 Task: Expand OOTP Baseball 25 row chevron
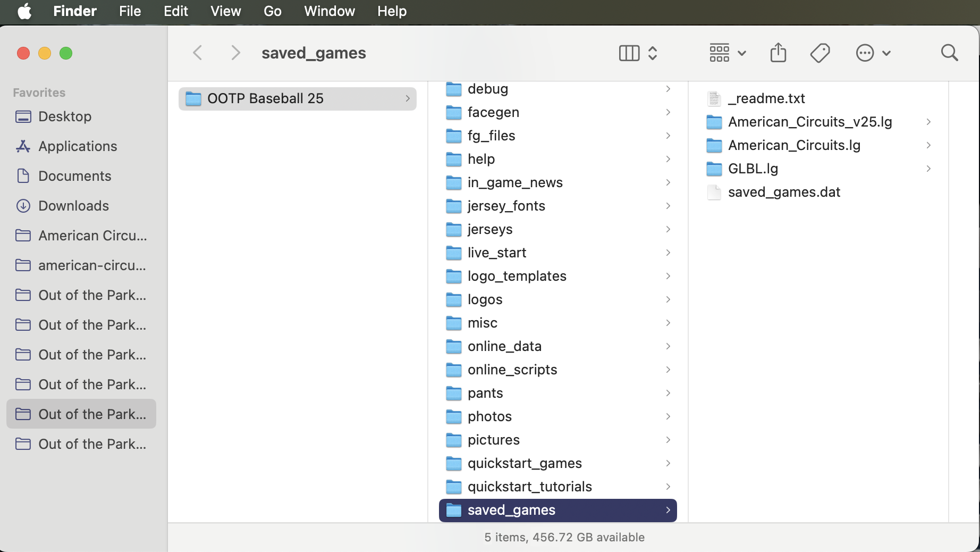pyautogui.click(x=408, y=98)
